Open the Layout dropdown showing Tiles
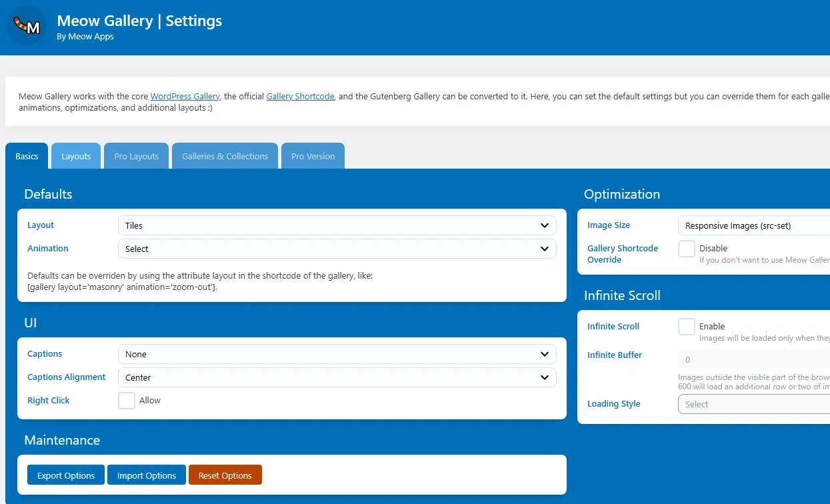 point(337,225)
